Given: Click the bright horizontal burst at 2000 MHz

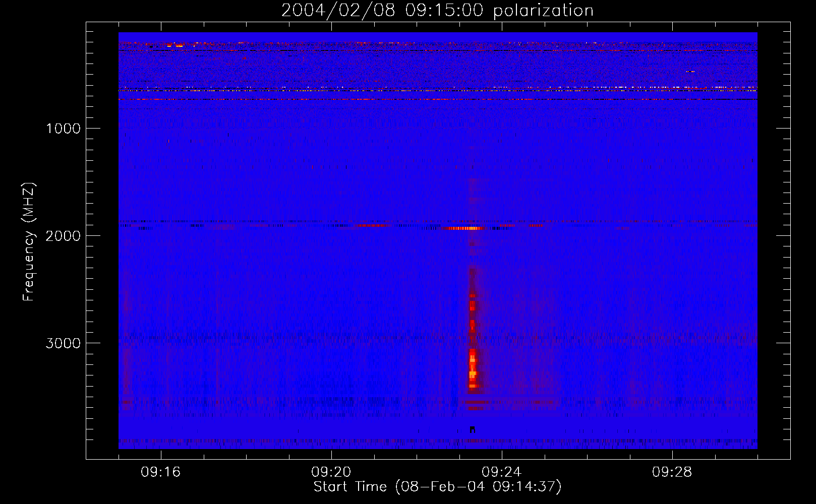Looking at the screenshot, I should [x=464, y=228].
